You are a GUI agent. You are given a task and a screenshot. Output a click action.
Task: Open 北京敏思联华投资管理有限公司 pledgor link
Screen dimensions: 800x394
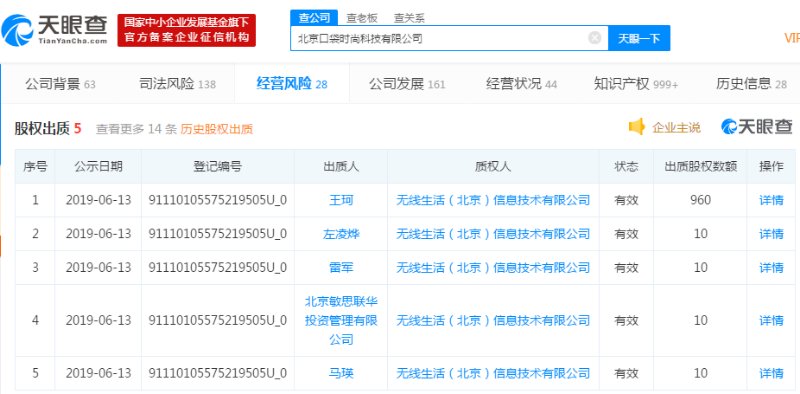point(341,321)
